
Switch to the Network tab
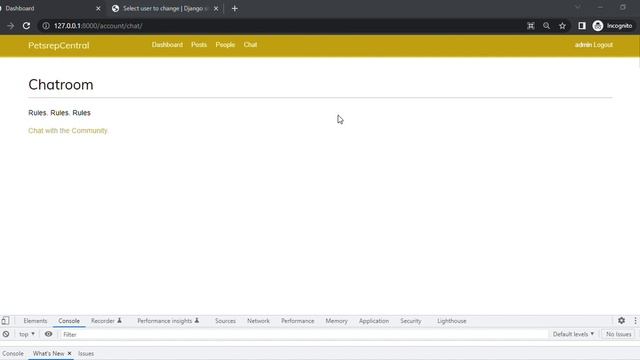(x=258, y=321)
